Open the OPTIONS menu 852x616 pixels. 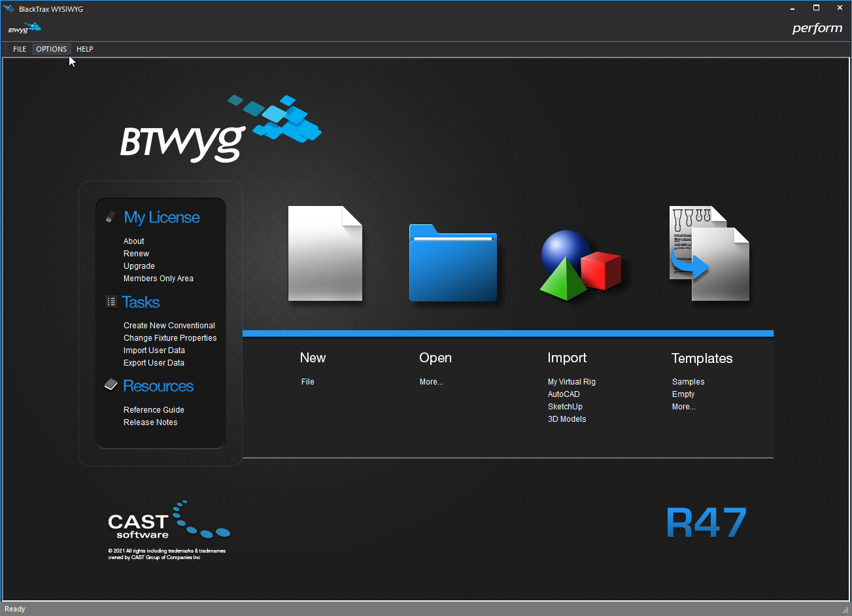(x=51, y=49)
